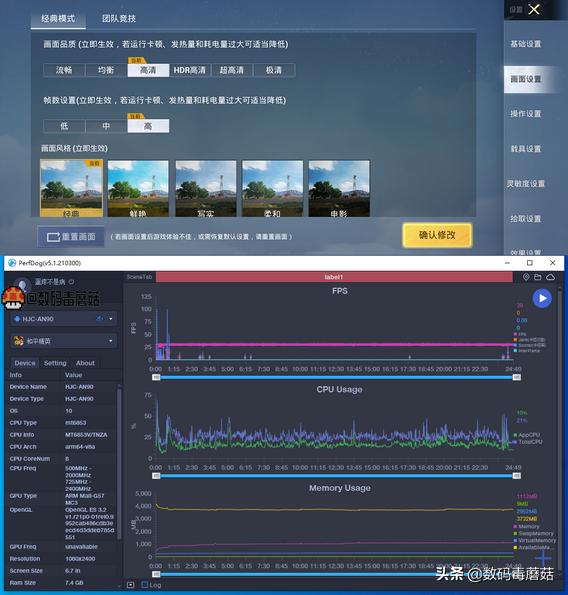Click the blue start-recording play button
The width and height of the screenshot is (568, 595).
click(542, 298)
